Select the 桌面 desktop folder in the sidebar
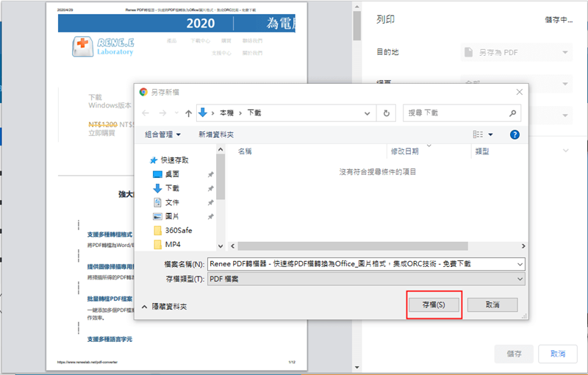 point(172,174)
